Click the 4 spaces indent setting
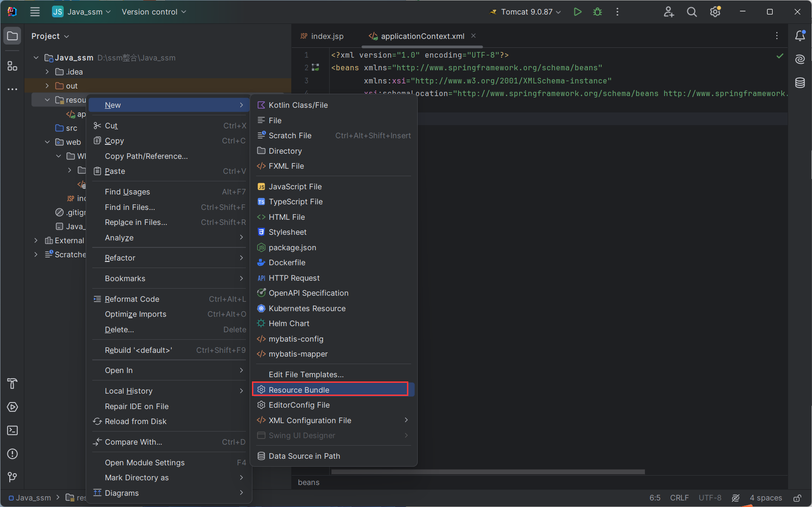Image resolution: width=812 pixels, height=507 pixels. point(766,498)
